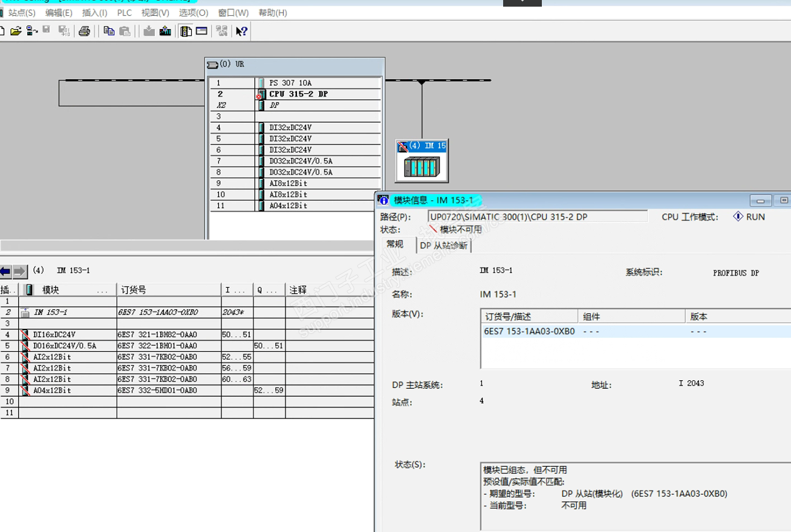Click the 订货号/描述 header in the version list
791x532 pixels.
tap(530, 316)
